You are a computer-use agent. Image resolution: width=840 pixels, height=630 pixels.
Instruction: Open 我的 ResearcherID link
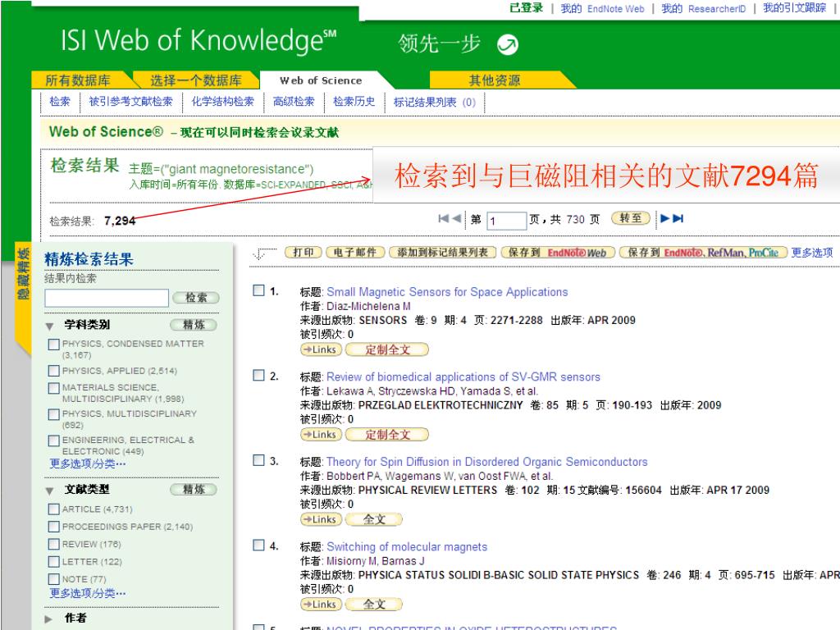tap(703, 8)
